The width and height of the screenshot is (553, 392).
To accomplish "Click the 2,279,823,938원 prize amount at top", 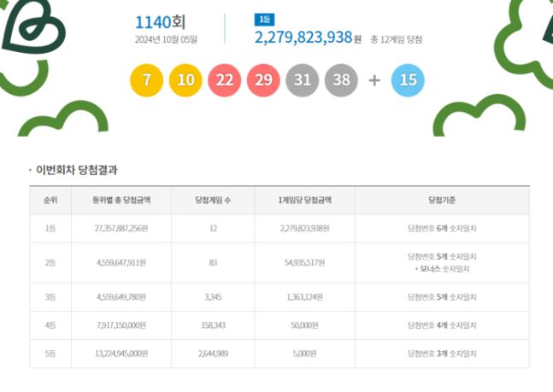I will 303,38.
